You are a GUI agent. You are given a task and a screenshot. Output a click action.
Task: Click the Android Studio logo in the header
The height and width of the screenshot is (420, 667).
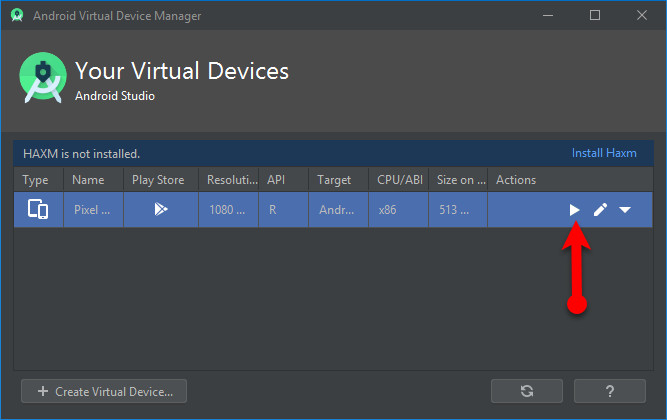pyautogui.click(x=43, y=80)
